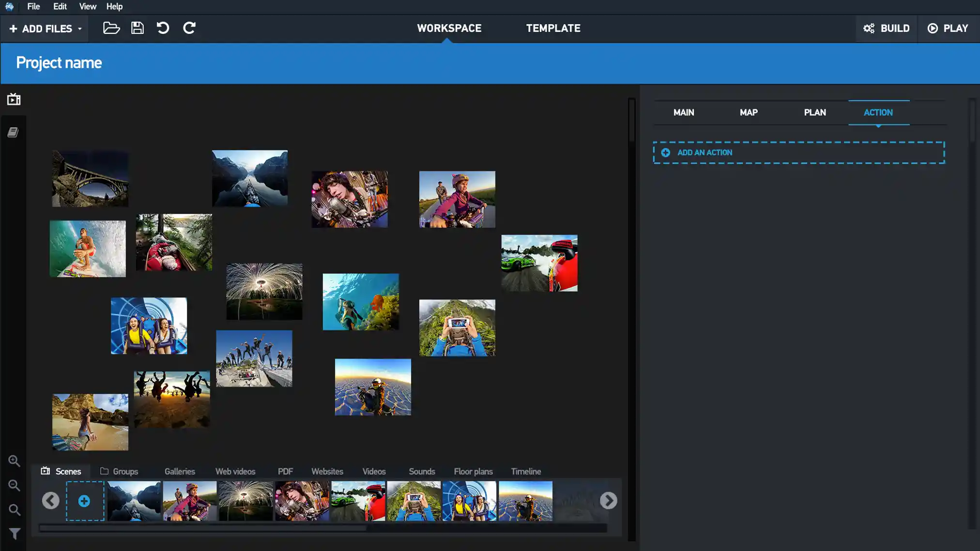Screen dimensions: 980x551
Task: Click the search magnifier icon in sidebar
Action: point(15,510)
